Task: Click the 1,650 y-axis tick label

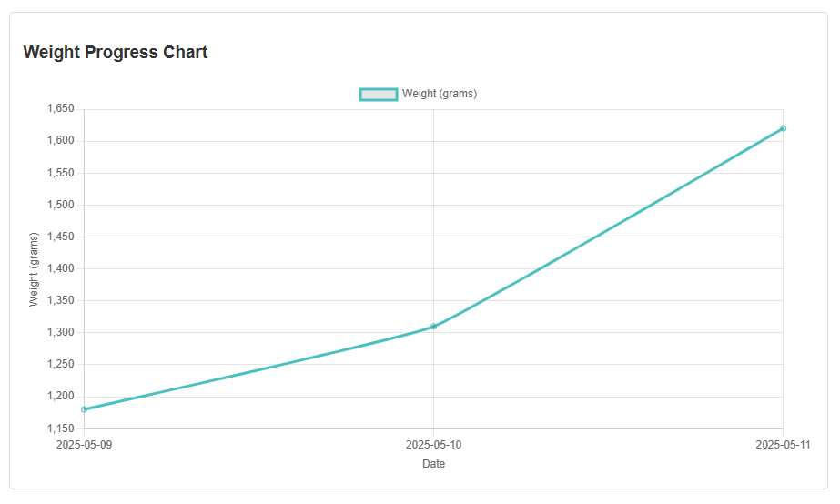Action: pos(61,109)
